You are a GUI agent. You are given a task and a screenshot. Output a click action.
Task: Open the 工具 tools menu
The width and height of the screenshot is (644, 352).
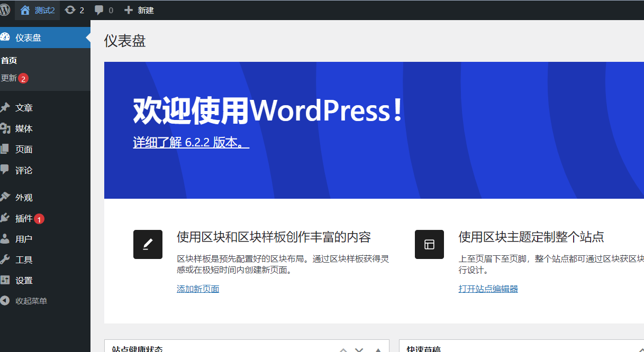tap(24, 260)
